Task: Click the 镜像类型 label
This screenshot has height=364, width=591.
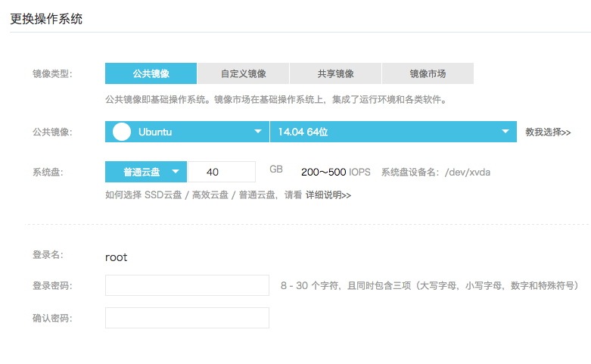Action: [52, 74]
